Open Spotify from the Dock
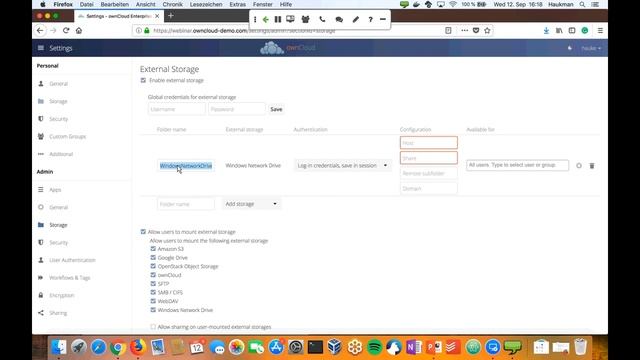The width and height of the screenshot is (640, 360). click(374, 347)
